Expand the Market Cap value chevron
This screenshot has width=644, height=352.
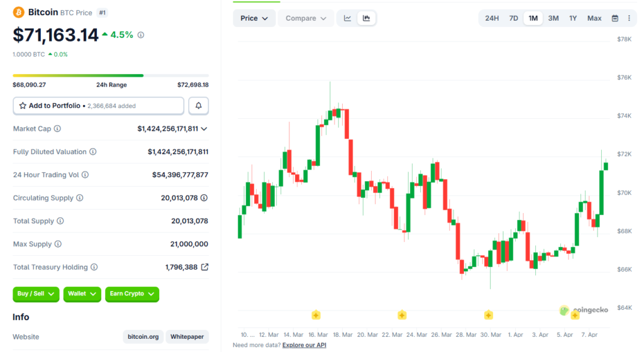coord(204,129)
